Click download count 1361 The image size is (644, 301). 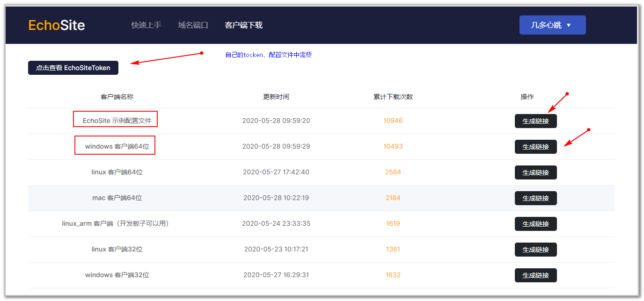pyautogui.click(x=393, y=249)
